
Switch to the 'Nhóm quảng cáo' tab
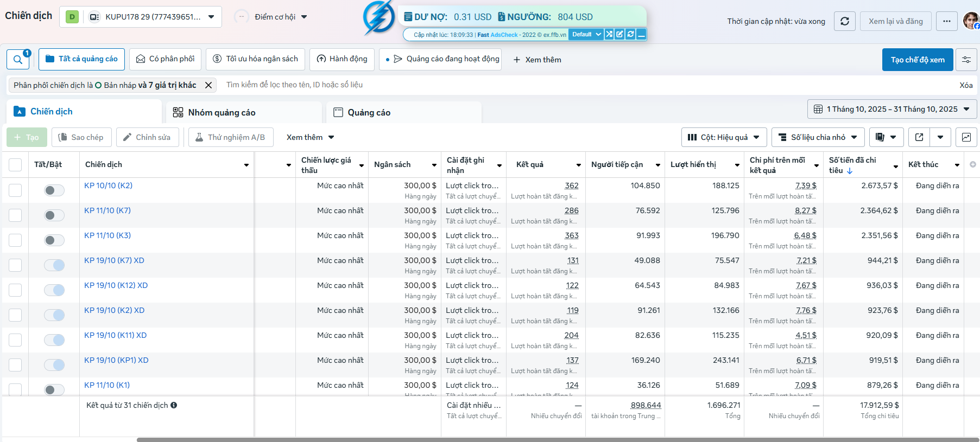(244, 112)
